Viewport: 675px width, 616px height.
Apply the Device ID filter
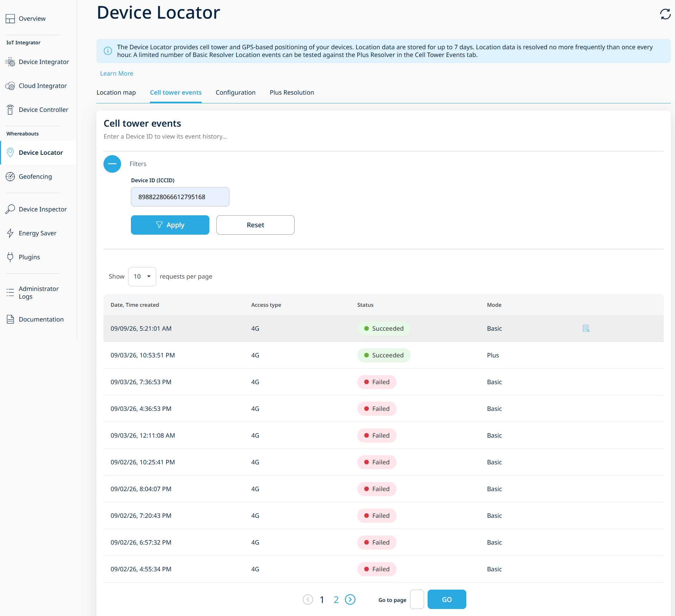170,225
